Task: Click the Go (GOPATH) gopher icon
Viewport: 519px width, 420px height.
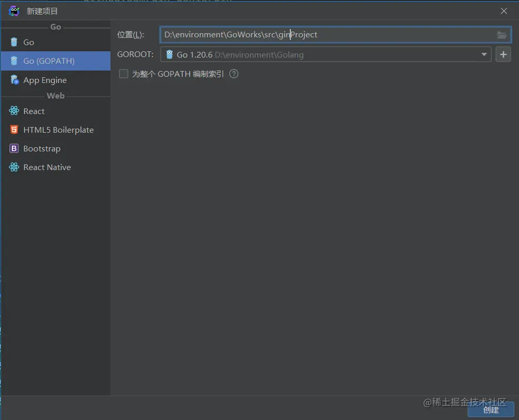Action: click(x=14, y=61)
